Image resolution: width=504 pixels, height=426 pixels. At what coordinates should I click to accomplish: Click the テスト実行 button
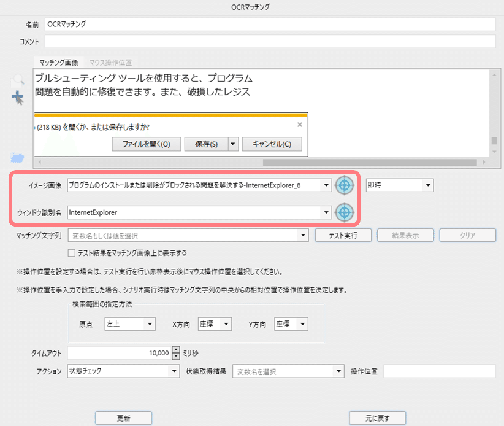[x=343, y=235]
